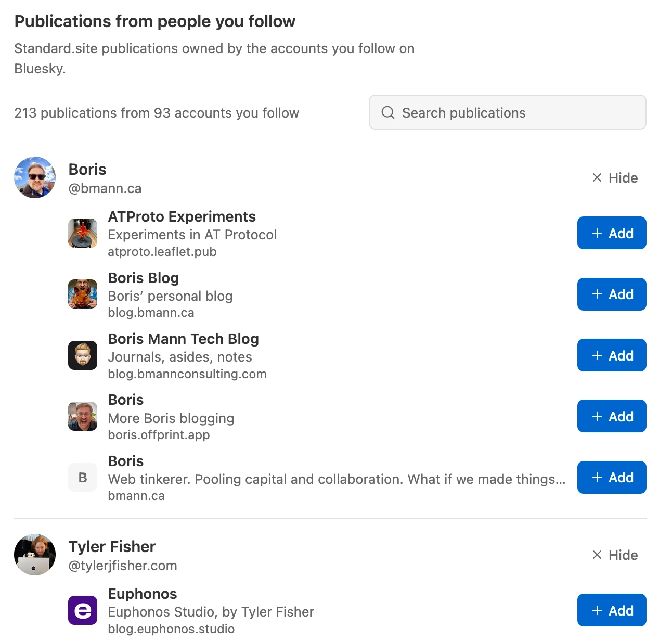Add the Euphonos publication
Screen dimensions: 672x641
pos(612,610)
